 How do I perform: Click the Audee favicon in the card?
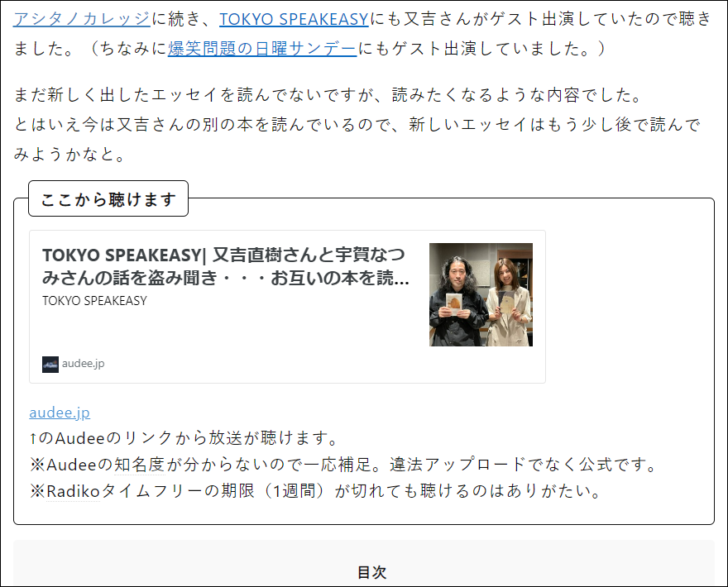click(50, 365)
